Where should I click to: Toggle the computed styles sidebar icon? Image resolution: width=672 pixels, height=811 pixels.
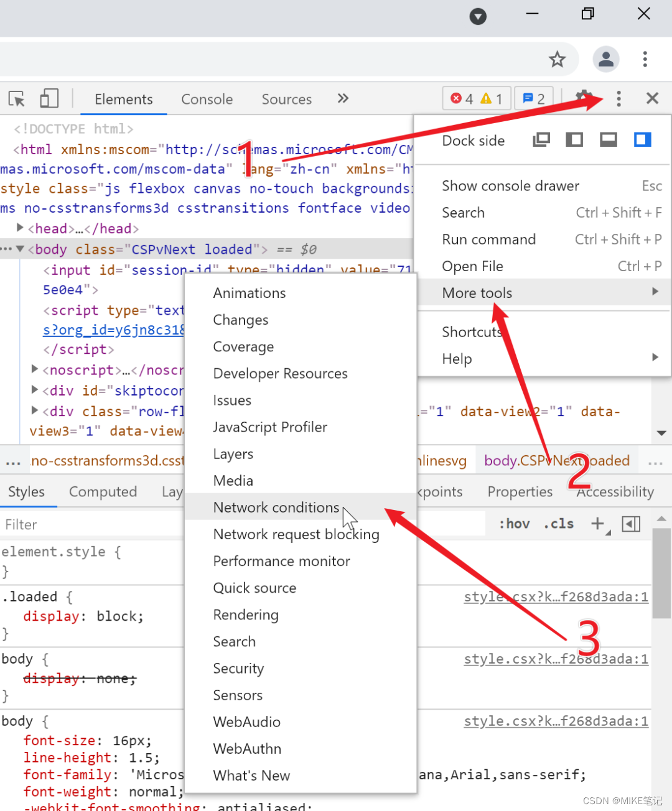(631, 524)
